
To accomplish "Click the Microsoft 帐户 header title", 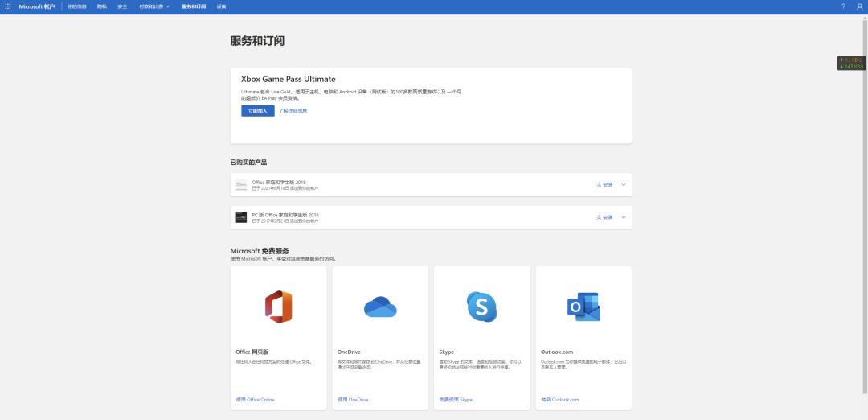I will [37, 6].
